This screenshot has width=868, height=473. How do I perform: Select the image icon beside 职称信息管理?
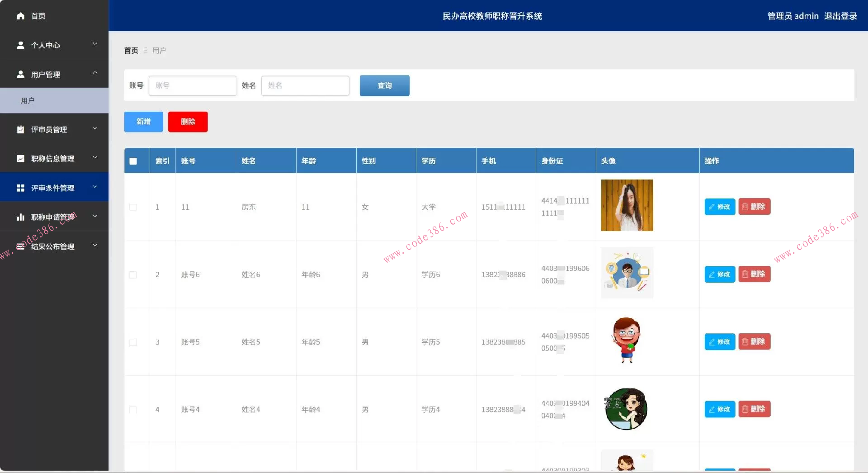(21, 158)
